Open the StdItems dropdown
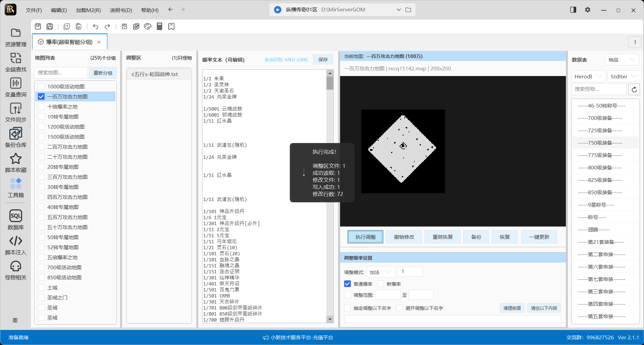Screen dimensions: 644x345 (624, 76)
